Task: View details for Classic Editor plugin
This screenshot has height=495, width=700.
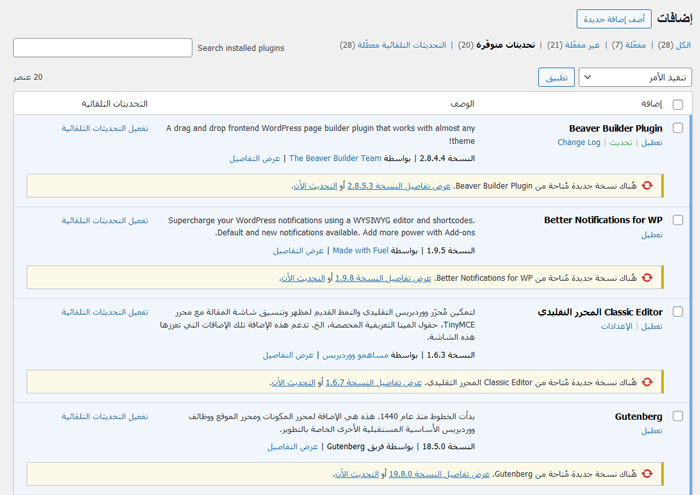Action: 288,355
